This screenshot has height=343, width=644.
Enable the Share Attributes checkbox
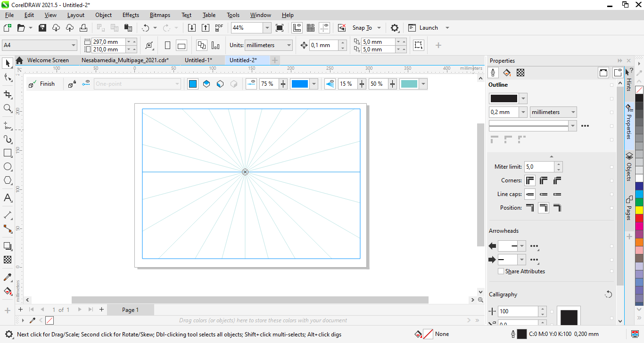click(x=501, y=271)
